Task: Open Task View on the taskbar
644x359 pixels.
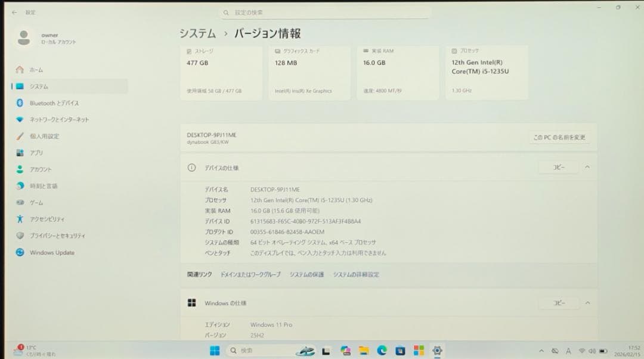Action: click(x=326, y=351)
